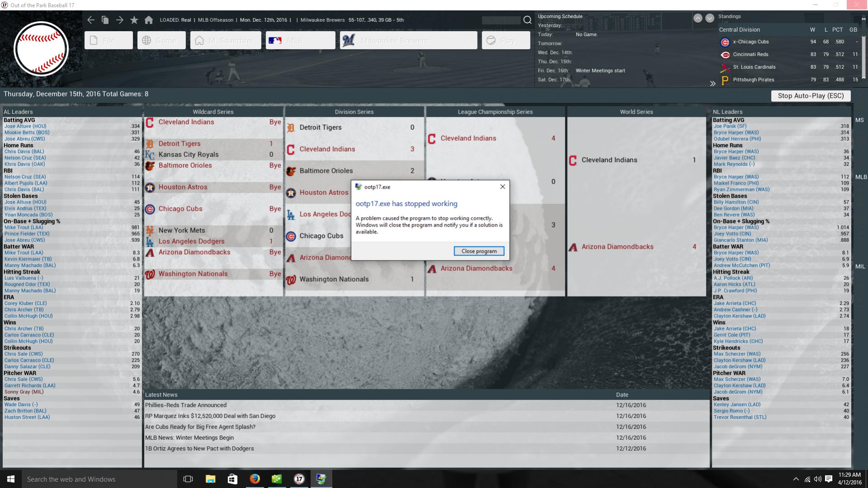
Task: Open the File menu
Action: 109,40
